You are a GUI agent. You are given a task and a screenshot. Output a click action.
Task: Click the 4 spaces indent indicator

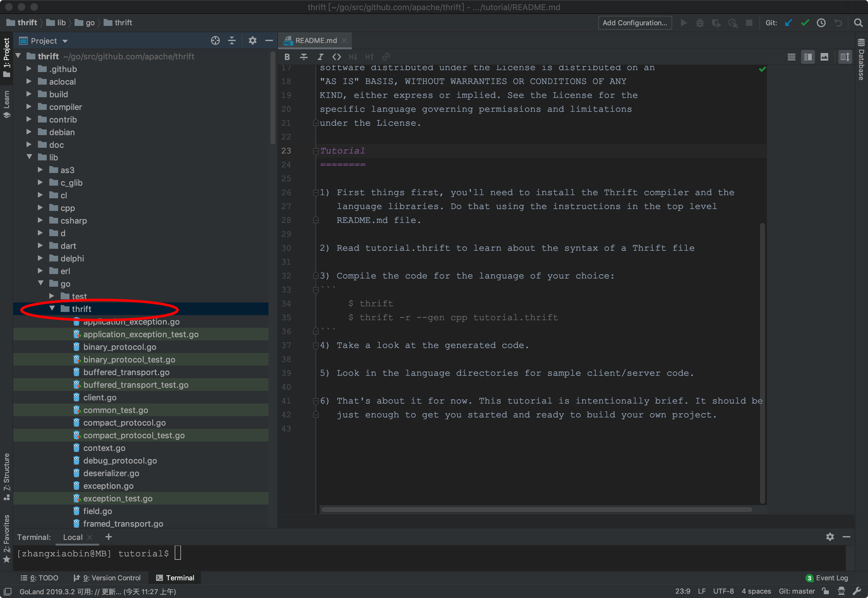756,591
